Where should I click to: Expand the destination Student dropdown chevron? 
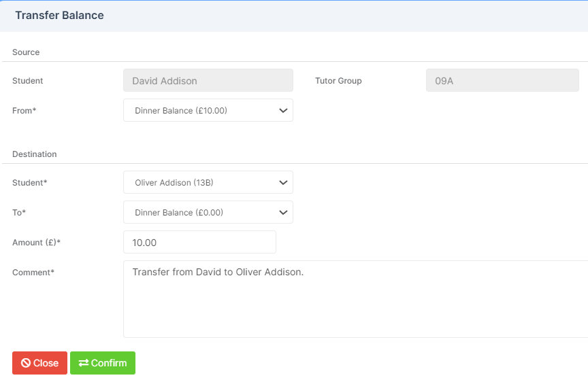pyautogui.click(x=283, y=182)
